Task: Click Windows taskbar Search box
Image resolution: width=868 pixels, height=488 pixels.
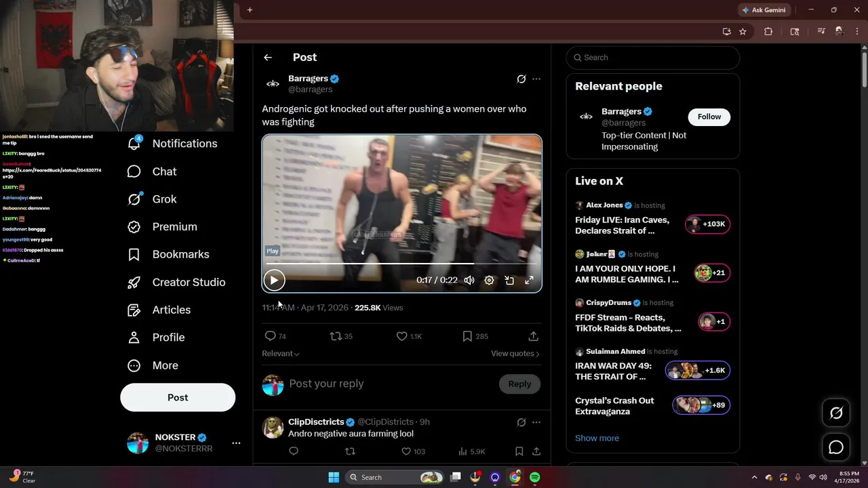Action: pos(395,478)
